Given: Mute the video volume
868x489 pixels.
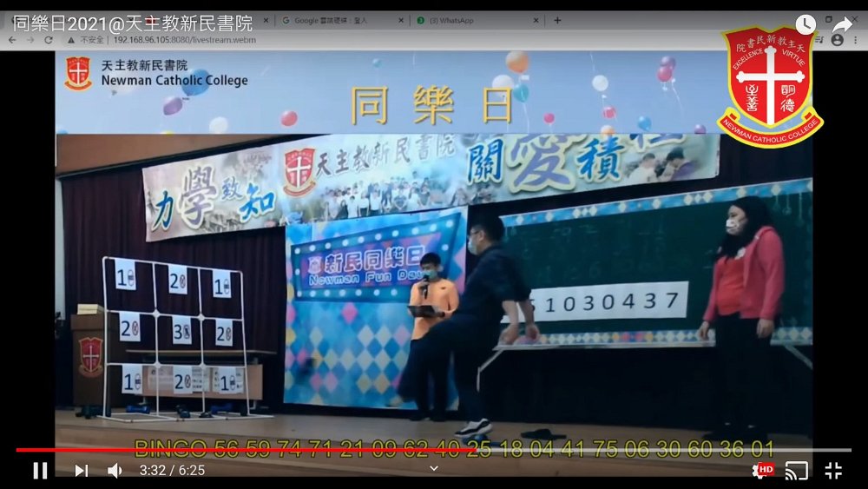Looking at the screenshot, I should pyautogui.click(x=115, y=471).
